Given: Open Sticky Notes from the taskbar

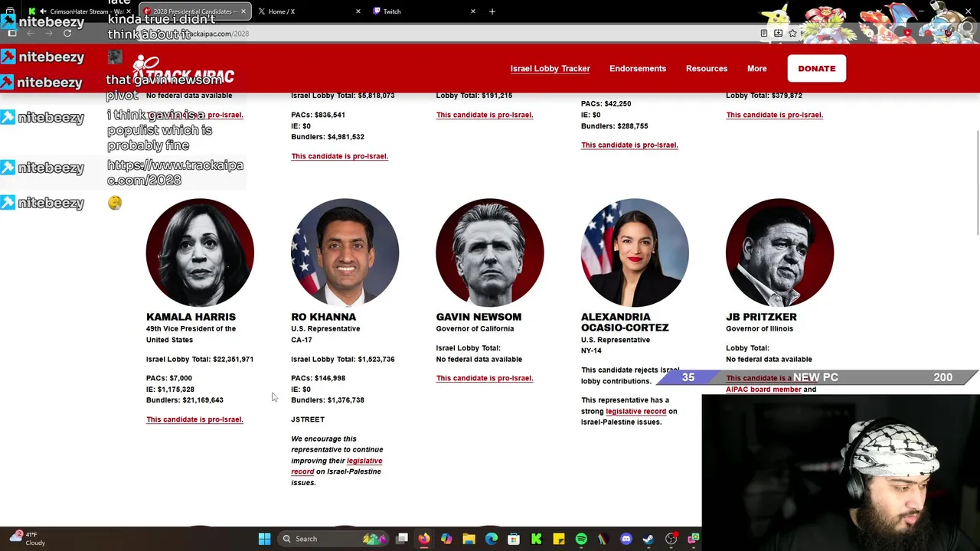Looking at the screenshot, I should click(x=559, y=539).
